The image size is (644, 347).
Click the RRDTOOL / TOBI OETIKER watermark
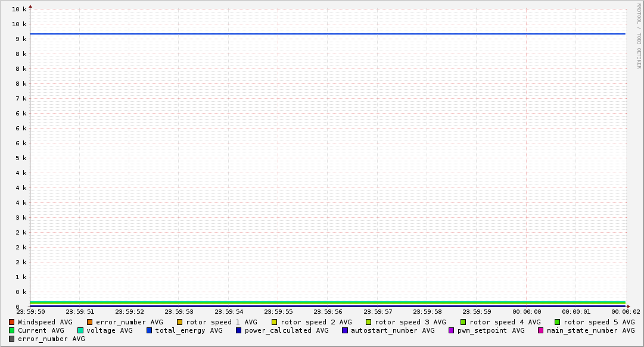(639, 36)
